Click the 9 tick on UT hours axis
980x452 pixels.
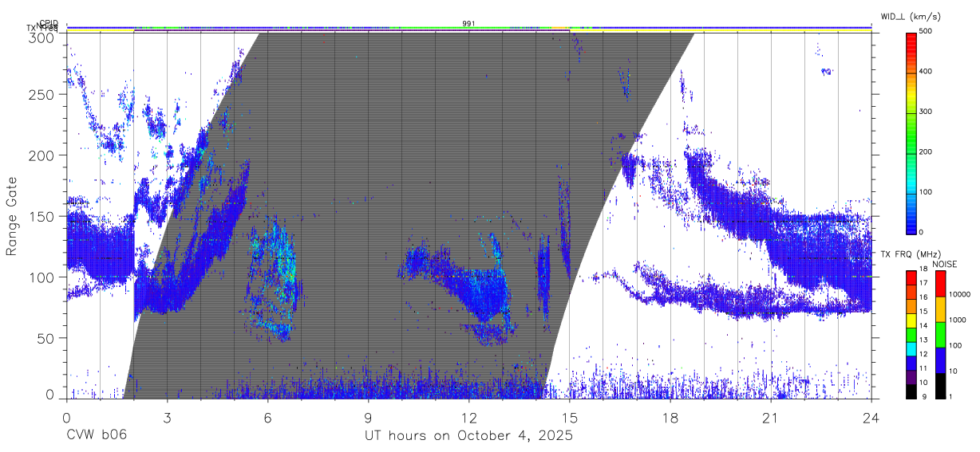point(369,418)
